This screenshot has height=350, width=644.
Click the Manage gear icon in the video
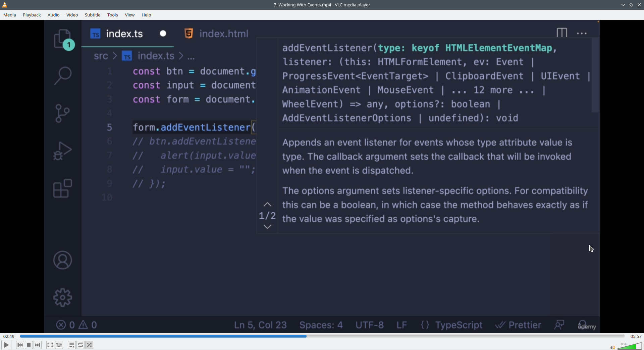62,298
